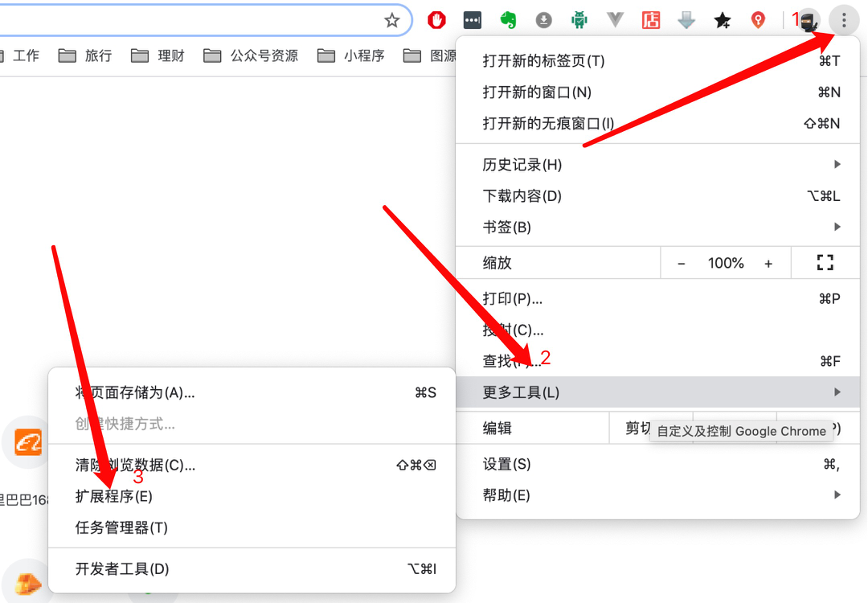Image resolution: width=868 pixels, height=603 pixels.
Task: Decrease zoom with the minus button
Action: click(x=682, y=264)
